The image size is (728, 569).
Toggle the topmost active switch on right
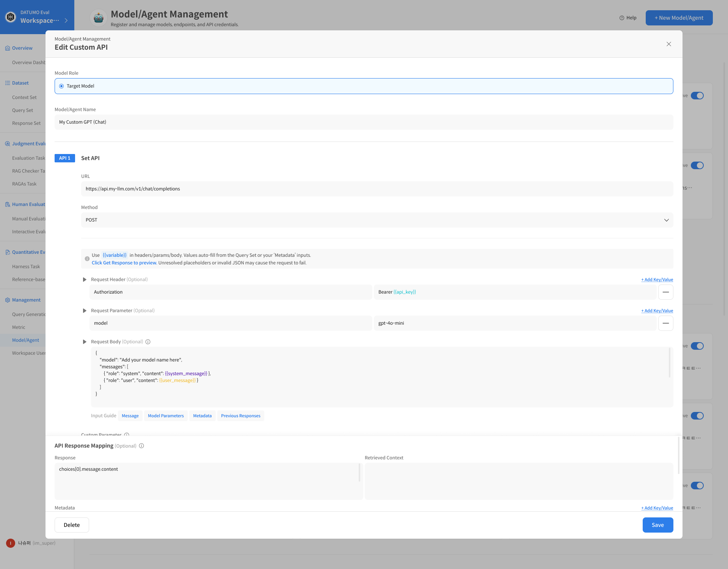pos(697,96)
